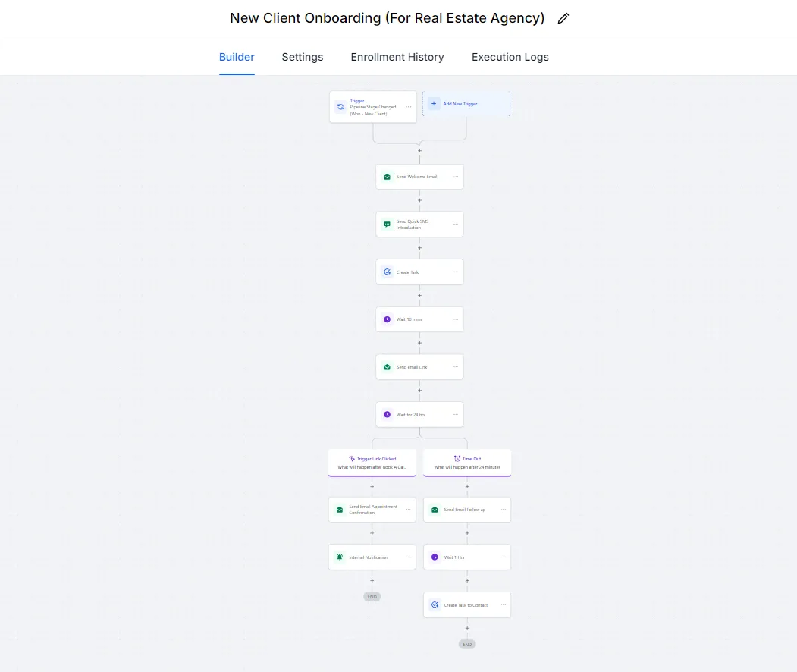Click the Create Task checkmark icon
Screen dimensions: 797x672
pos(388,272)
